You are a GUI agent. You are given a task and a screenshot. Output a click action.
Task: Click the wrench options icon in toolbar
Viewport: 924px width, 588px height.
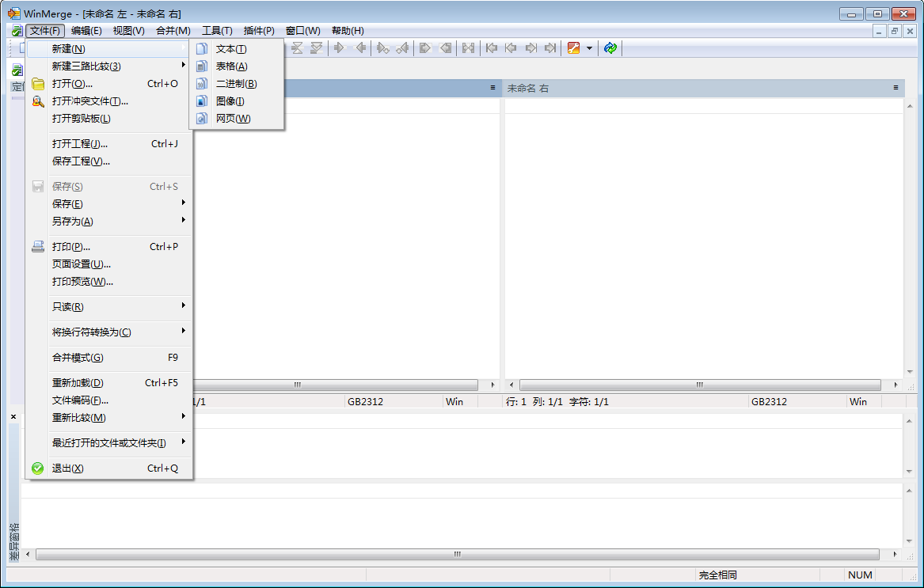click(574, 48)
